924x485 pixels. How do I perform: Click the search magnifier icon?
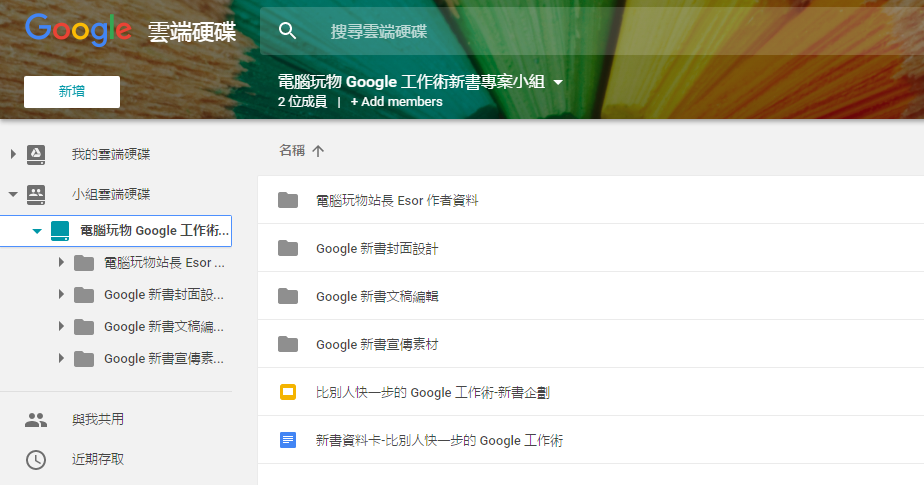(287, 31)
